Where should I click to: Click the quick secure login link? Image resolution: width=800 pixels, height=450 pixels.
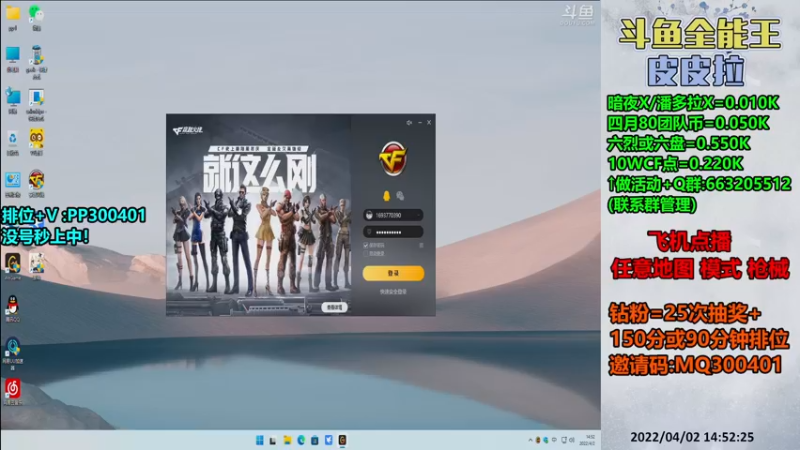[x=393, y=292]
